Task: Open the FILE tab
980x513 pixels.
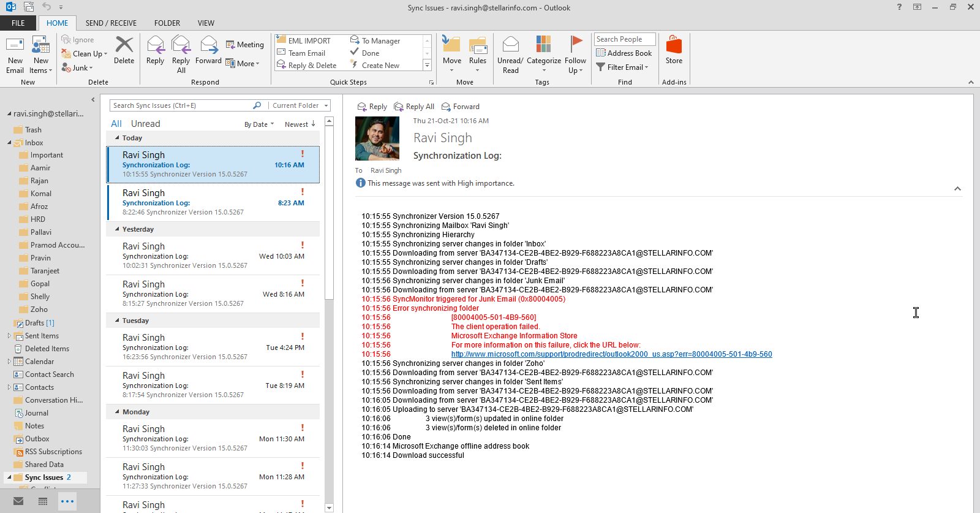Action: pos(18,23)
